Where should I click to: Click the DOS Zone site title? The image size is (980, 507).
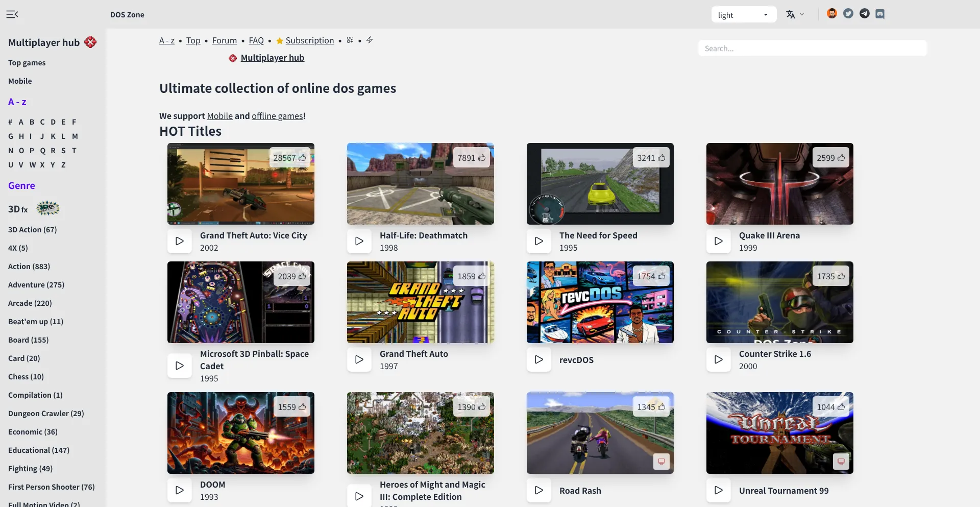127,15
